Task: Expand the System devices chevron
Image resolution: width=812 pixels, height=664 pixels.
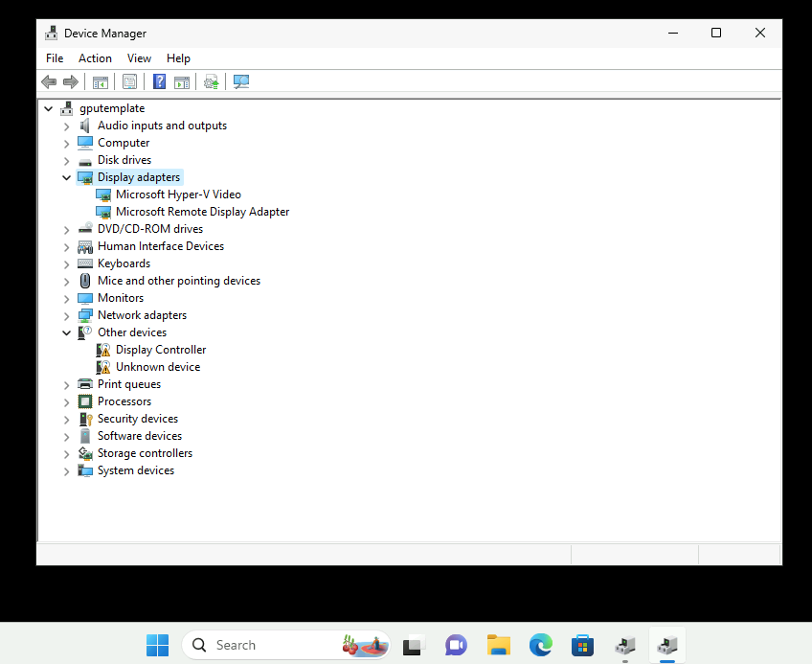Action: click(66, 471)
